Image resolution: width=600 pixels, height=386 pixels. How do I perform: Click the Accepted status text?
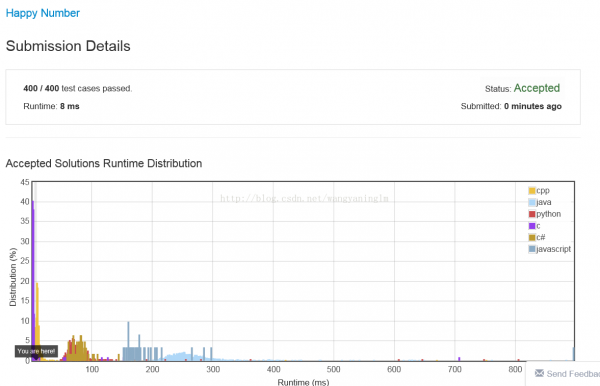(536, 88)
